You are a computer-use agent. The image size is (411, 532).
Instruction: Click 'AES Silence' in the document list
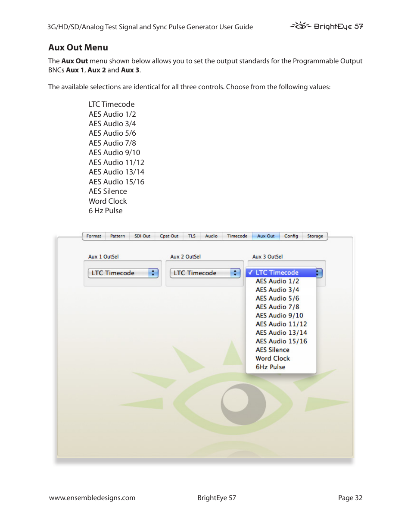click(x=108, y=192)
